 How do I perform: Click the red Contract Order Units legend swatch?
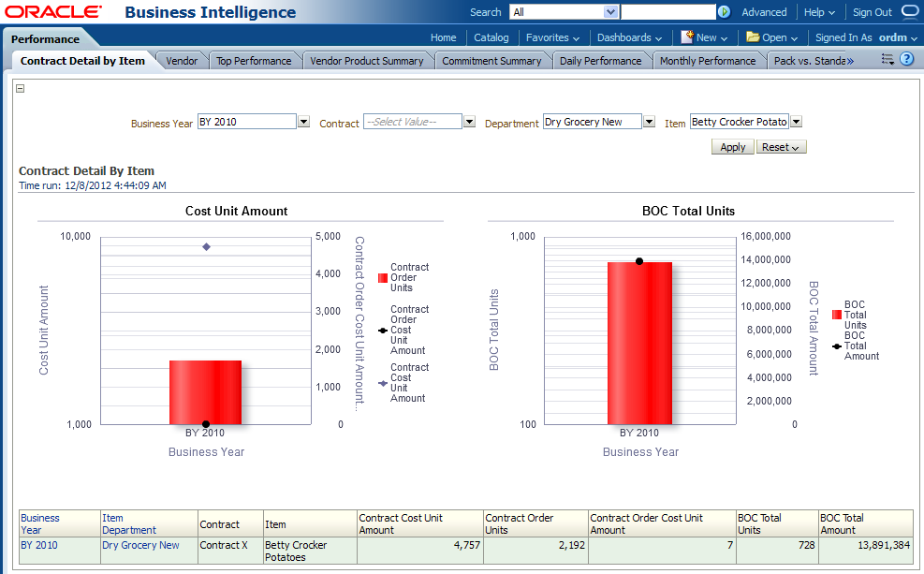coord(382,277)
